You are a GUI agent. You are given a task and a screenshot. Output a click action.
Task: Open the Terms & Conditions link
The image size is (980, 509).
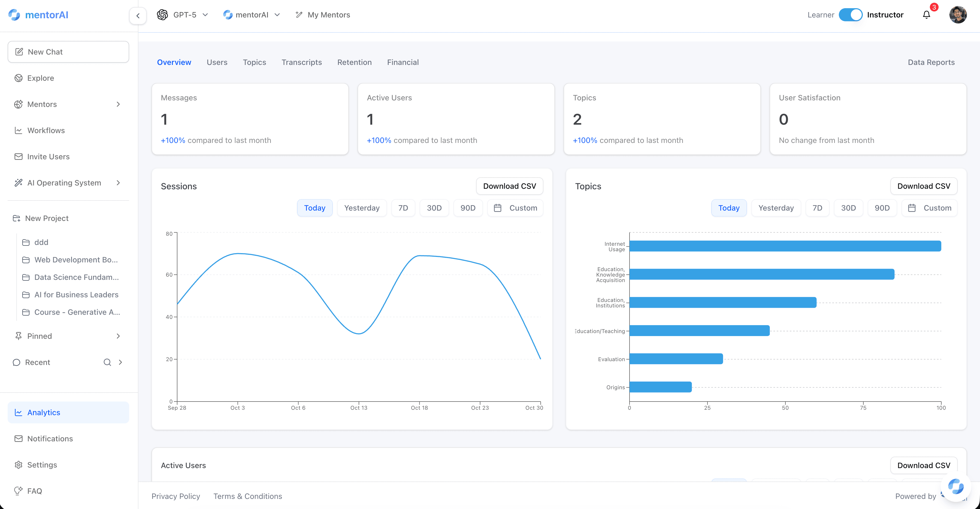(247, 496)
